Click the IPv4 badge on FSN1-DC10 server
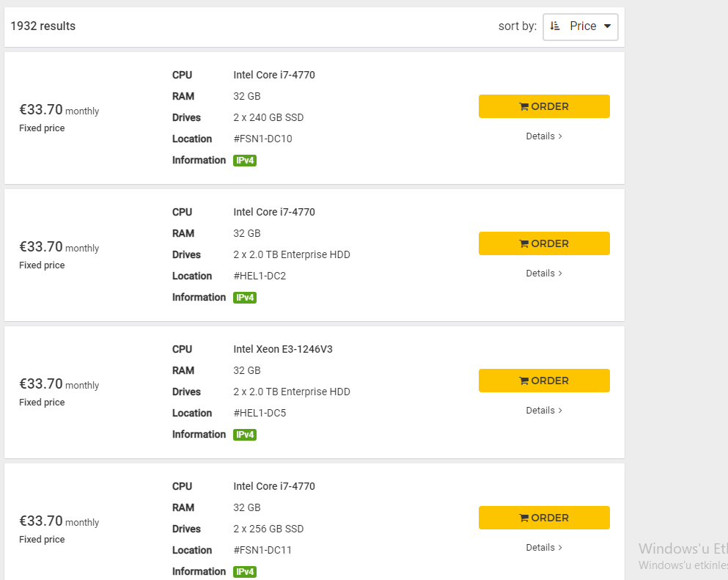The height and width of the screenshot is (580, 728). point(245,160)
